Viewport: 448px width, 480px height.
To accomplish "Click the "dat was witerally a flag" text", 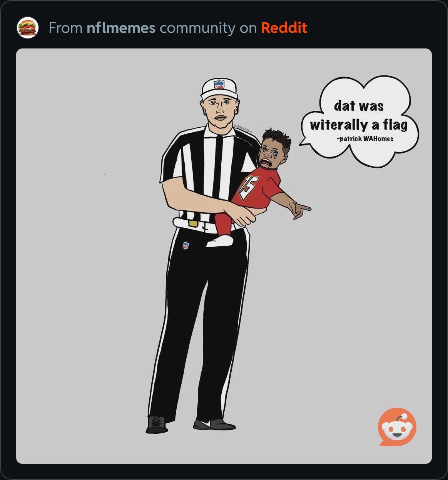I will (x=359, y=115).
